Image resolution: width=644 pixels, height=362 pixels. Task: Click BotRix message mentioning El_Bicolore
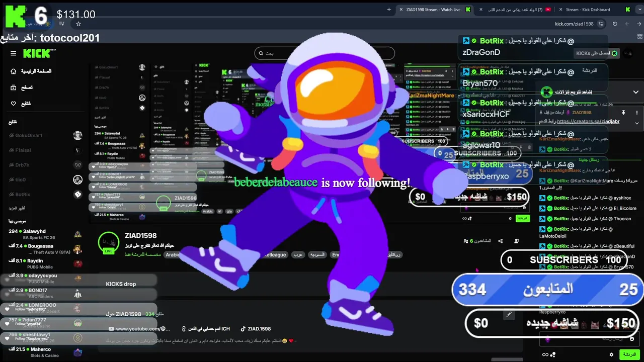tap(588, 208)
